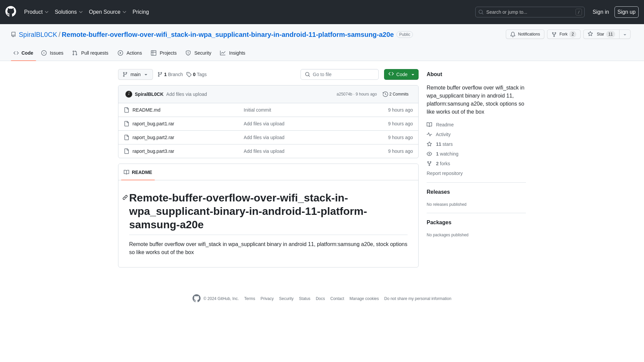Viewport: 644px width, 362px height.
Task: Expand the main branch selector
Action: click(135, 74)
